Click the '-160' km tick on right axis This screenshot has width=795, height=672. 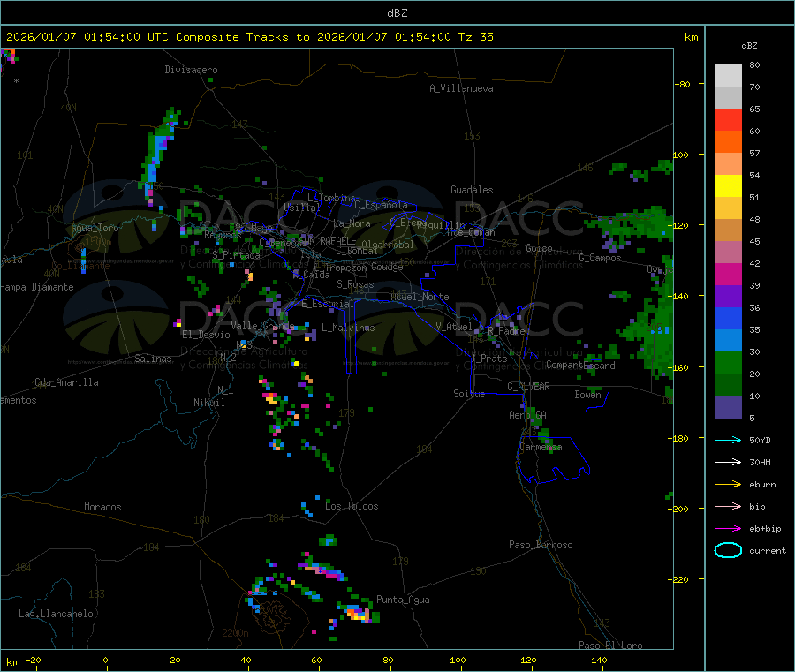(x=680, y=367)
